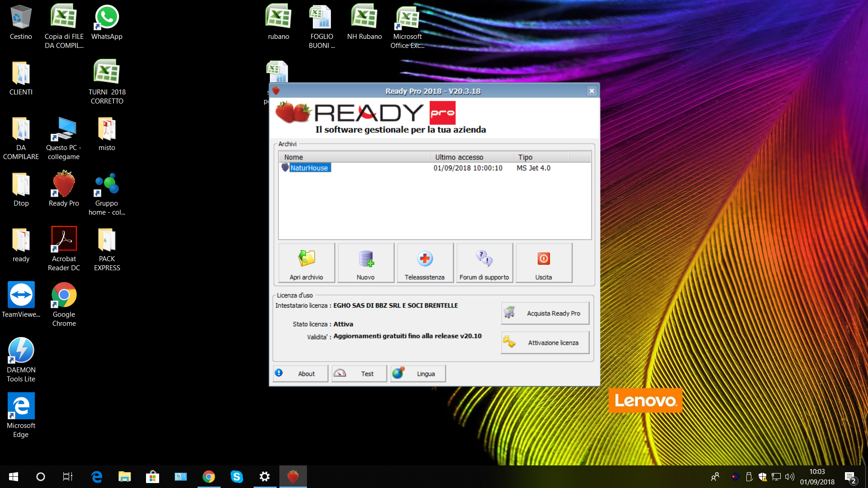The image size is (868, 488).
Task: Select Microsoft Office Excel shortcut
Action: click(407, 26)
